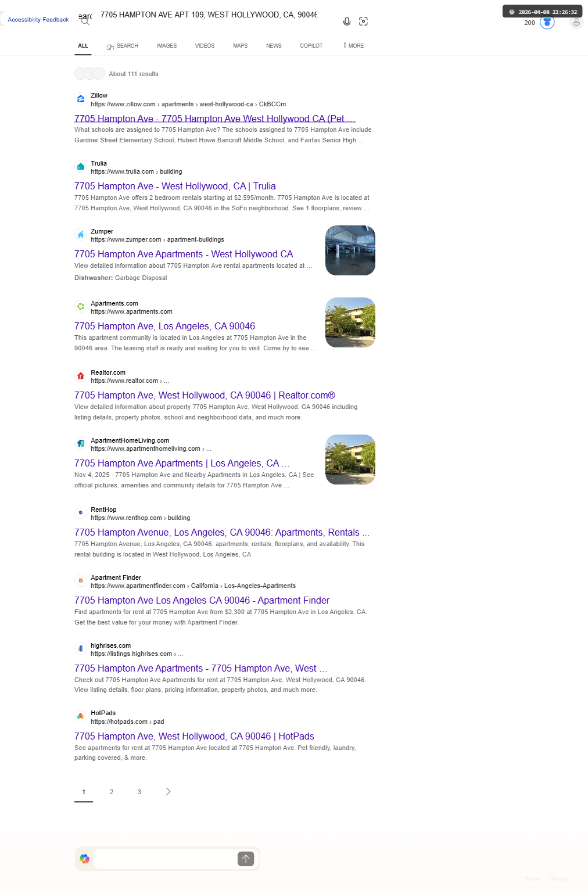Screen dimensions: 588x890
Task: Click the magnifier search icon
Action: tap(85, 21)
